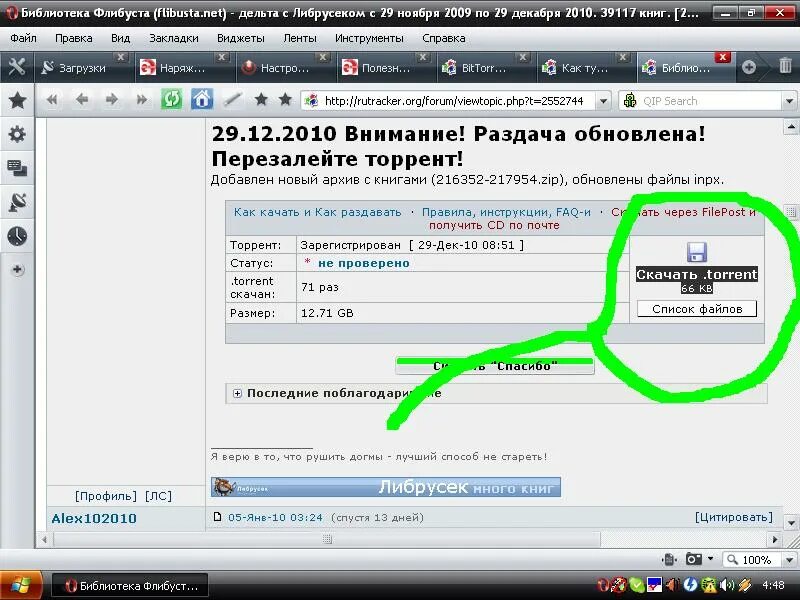Screen dimensions: 800x600
Task: Click the green checkmark tray icon
Action: (x=636, y=585)
